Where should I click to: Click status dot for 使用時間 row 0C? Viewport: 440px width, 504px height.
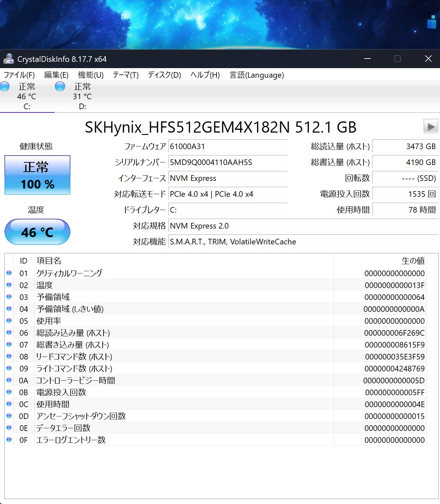(x=9, y=404)
